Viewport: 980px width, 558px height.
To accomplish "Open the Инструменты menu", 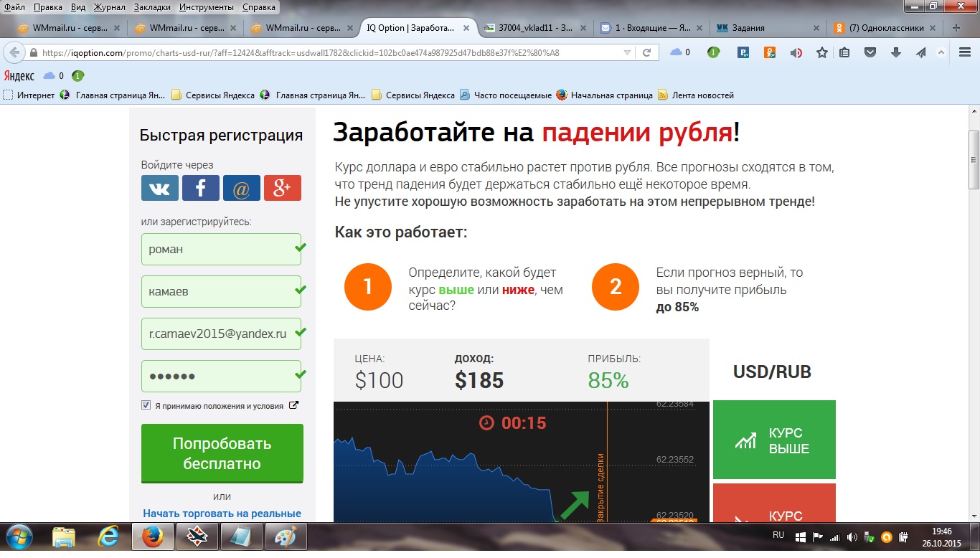I will (207, 7).
